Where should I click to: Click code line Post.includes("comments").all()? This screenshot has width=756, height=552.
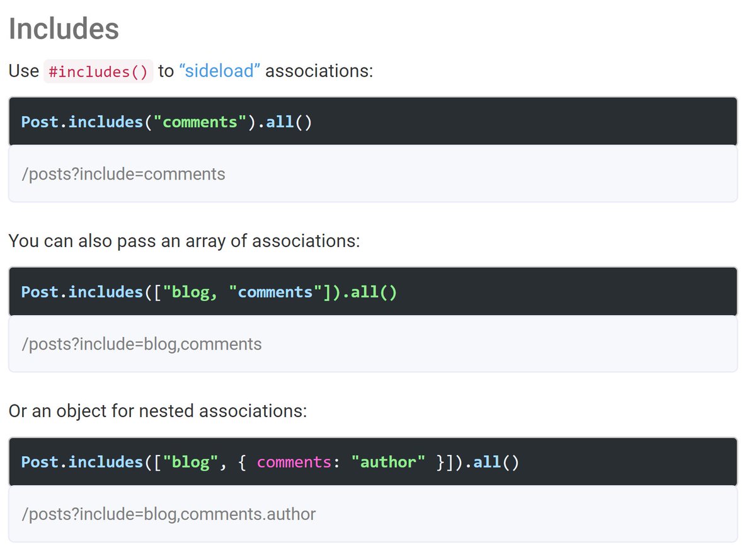pyautogui.click(x=167, y=121)
